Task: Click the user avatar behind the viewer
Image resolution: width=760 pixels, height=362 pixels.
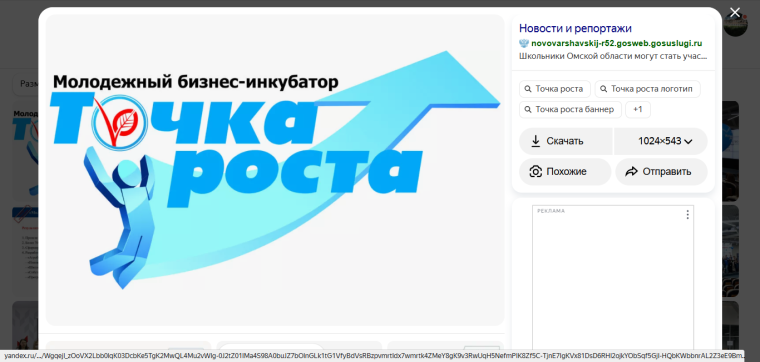Action: tap(736, 24)
